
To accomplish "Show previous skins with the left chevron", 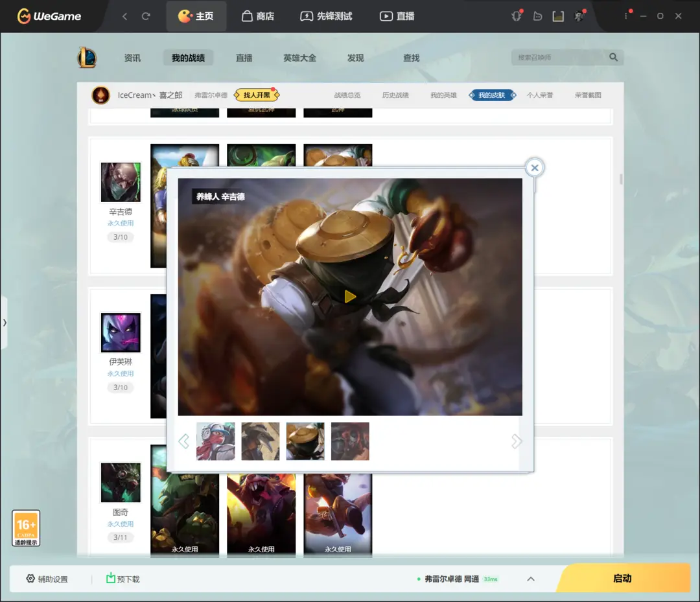I will click(x=183, y=441).
